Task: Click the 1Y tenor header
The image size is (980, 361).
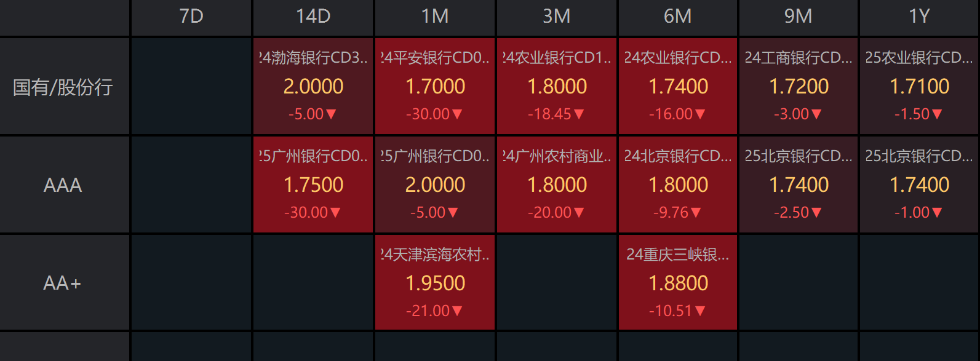Action: click(919, 17)
